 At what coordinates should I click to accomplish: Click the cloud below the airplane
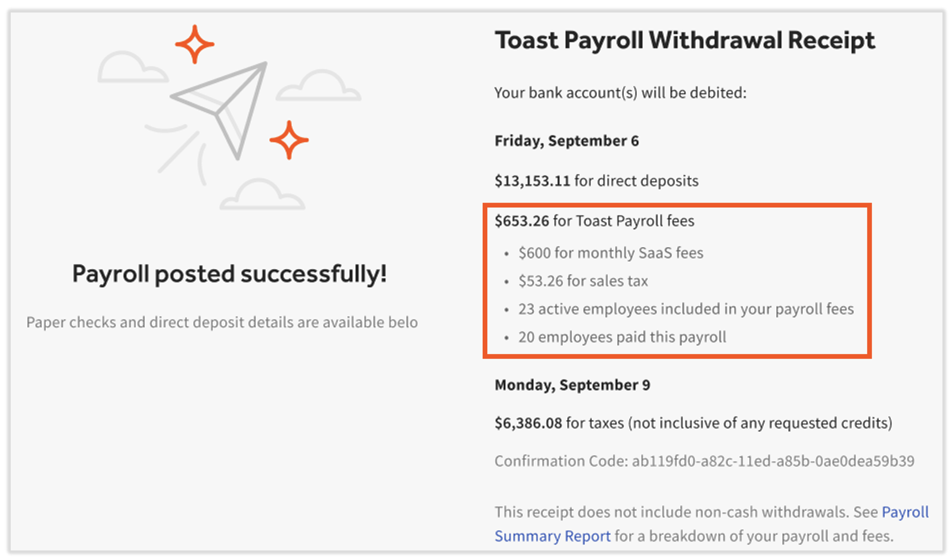tap(262, 195)
